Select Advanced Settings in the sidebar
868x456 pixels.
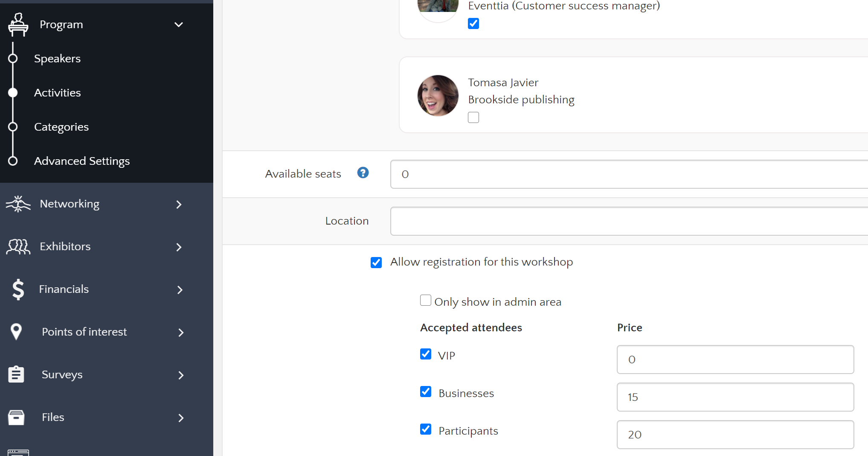(82, 161)
